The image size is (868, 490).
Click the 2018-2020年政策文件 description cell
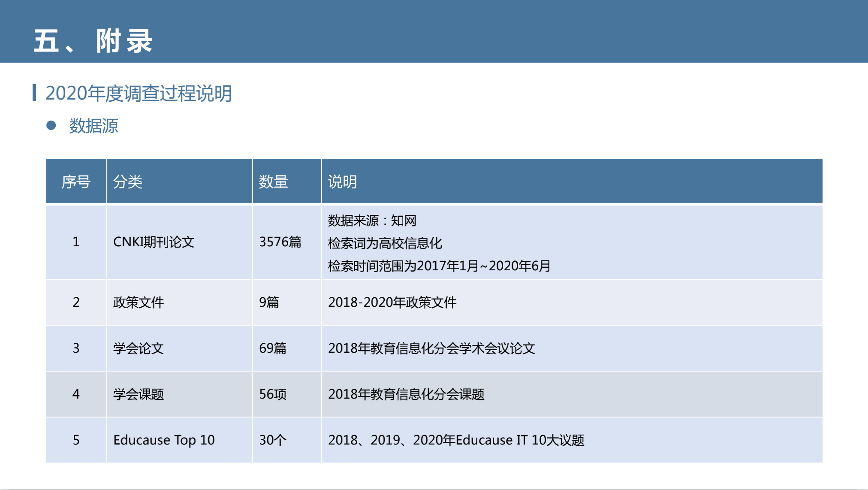click(x=392, y=302)
